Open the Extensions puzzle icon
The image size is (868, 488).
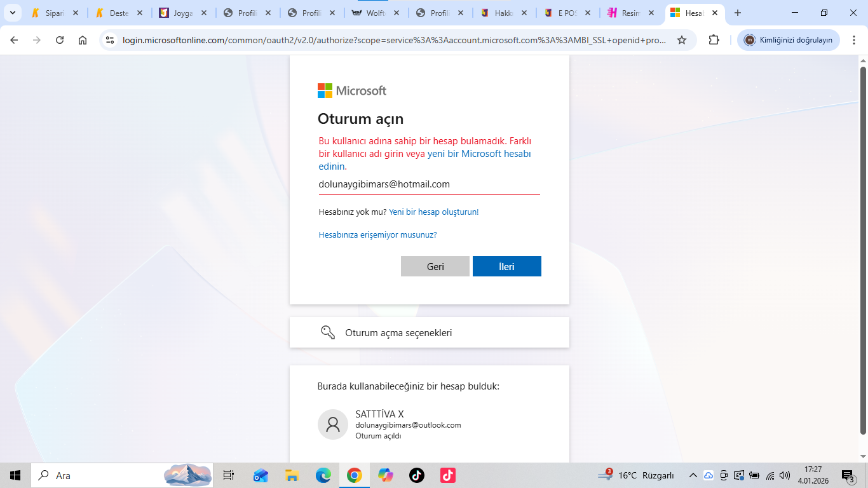click(714, 40)
